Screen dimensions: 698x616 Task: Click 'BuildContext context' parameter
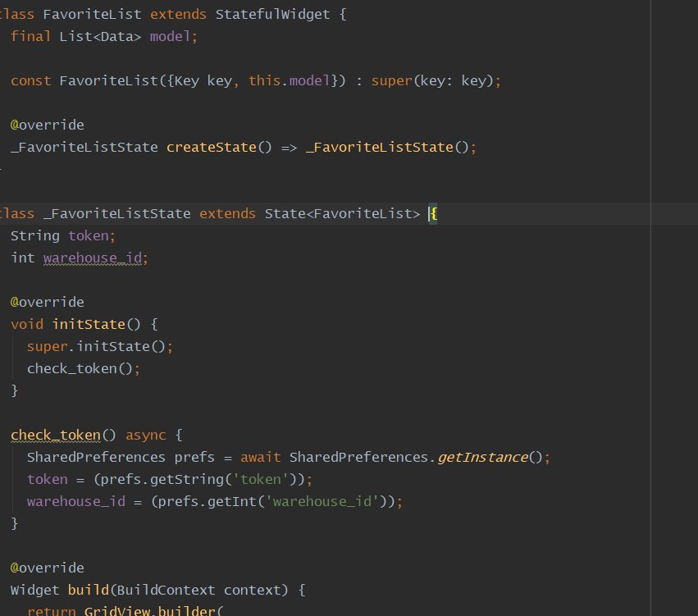click(x=203, y=591)
